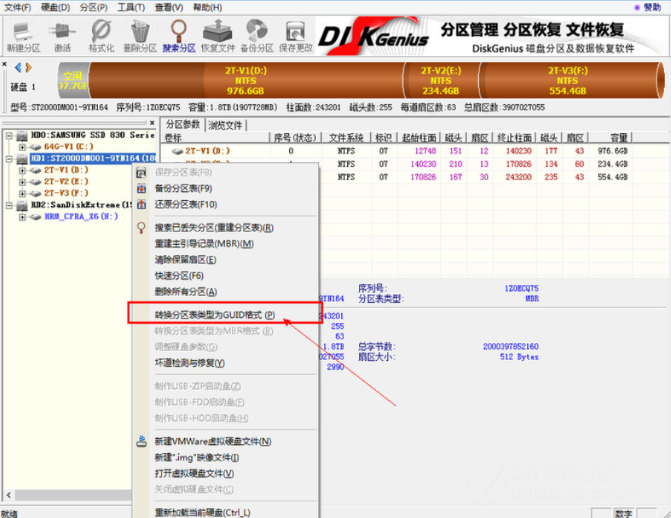Select 2T-V2 (E:) in the tree

(66, 182)
